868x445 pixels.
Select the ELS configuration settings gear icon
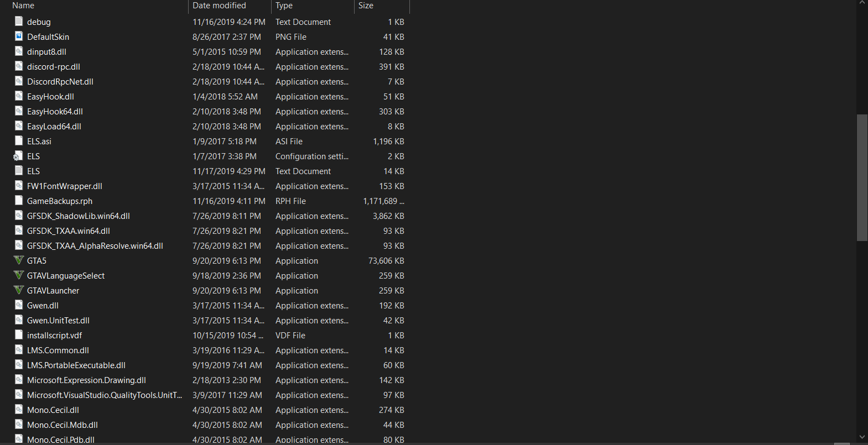pos(18,156)
